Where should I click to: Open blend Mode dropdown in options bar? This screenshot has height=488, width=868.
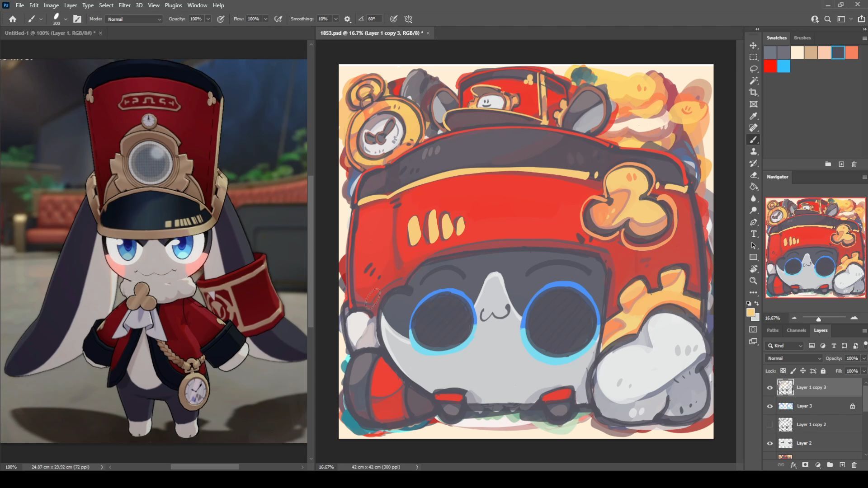click(134, 19)
